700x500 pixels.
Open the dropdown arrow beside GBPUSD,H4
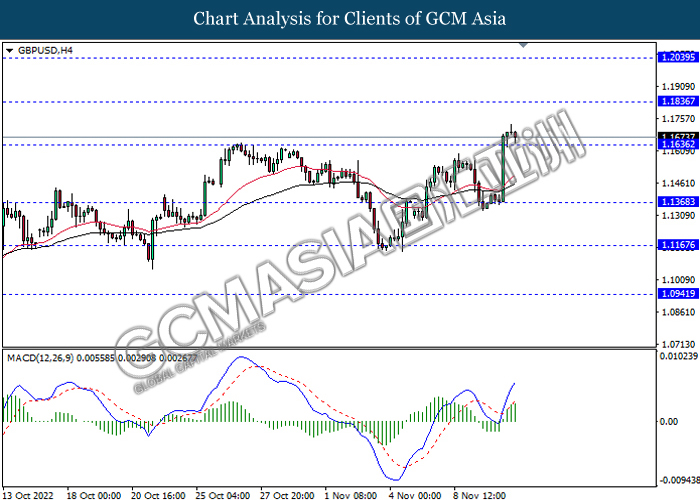pyautogui.click(x=10, y=50)
